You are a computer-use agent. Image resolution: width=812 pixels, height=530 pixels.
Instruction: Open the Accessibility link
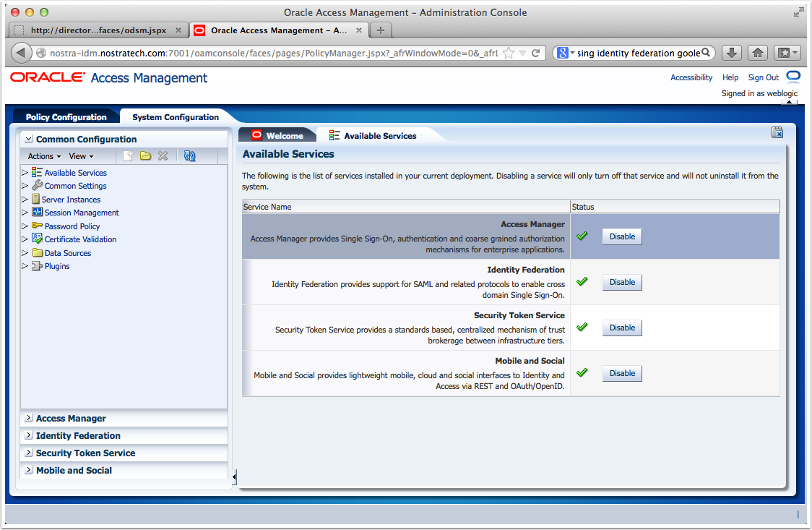click(691, 77)
